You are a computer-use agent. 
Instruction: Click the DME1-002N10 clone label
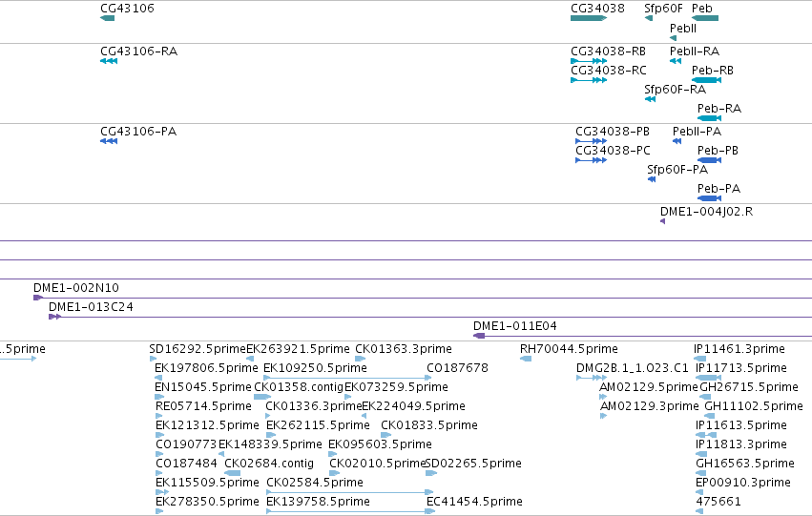[76, 288]
